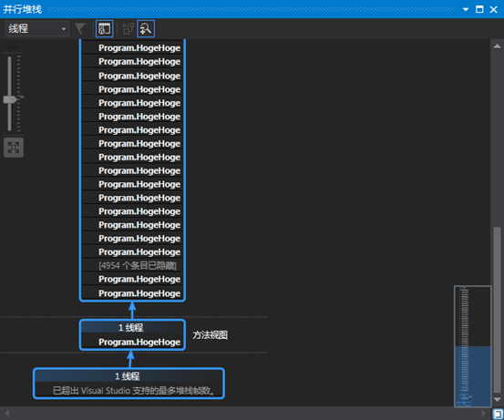
Task: Open the 线程 view dropdown
Action: click(37, 28)
